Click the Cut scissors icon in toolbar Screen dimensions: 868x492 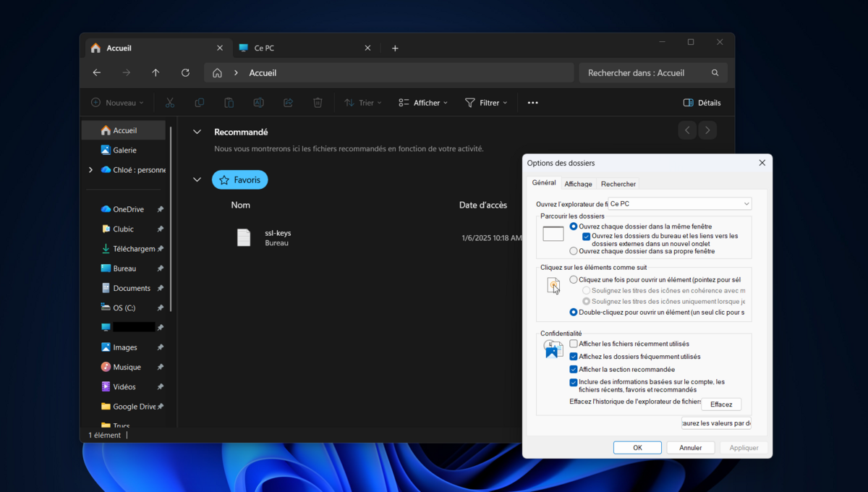170,103
